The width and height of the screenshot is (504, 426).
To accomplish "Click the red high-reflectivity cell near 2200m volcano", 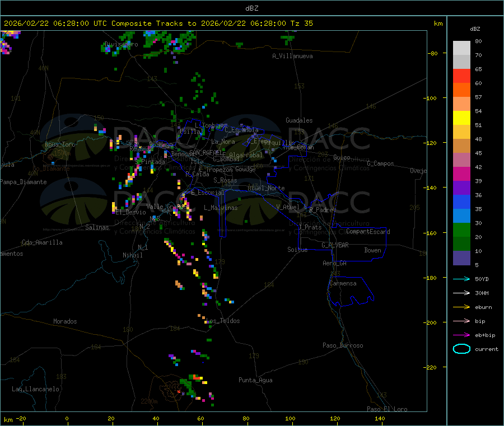I will tap(179, 392).
